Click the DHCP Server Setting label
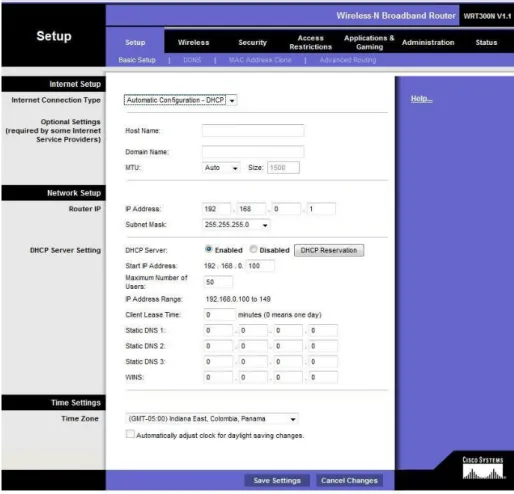514x494 pixels. pyautogui.click(x=65, y=250)
